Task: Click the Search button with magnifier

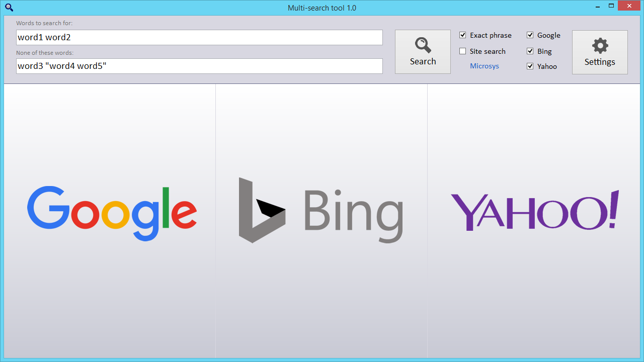Action: coord(423,52)
